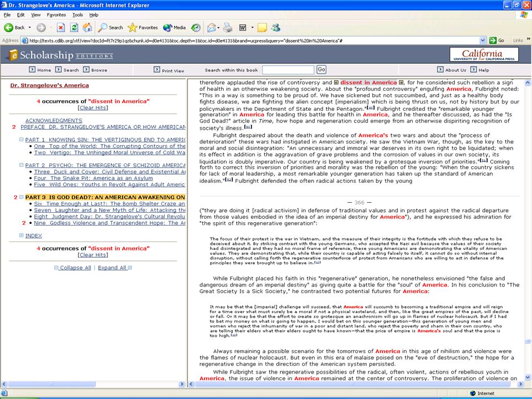
Task: Open the Edit button dropdown arrow
Action: (x=252, y=28)
